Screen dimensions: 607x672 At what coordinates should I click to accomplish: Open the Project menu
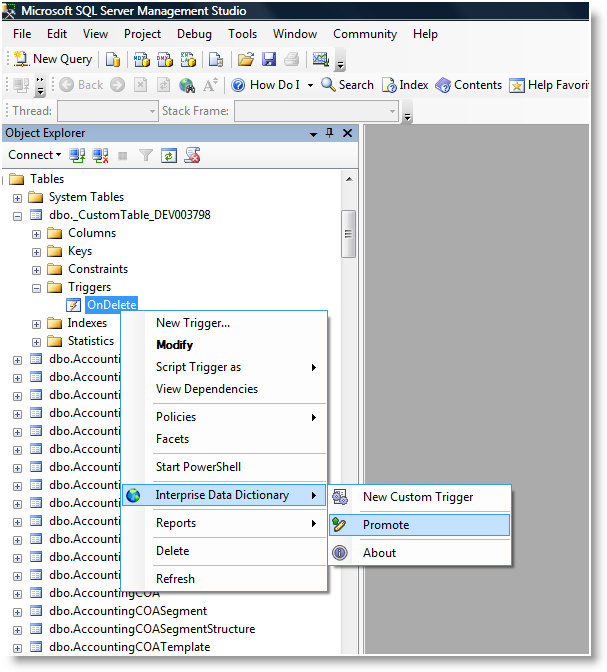(x=142, y=34)
